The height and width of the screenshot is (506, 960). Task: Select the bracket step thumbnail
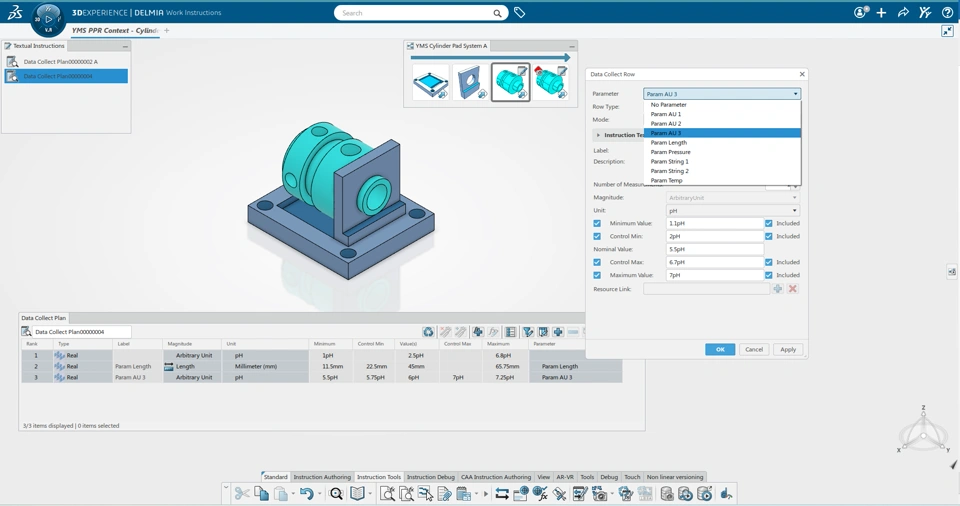470,83
